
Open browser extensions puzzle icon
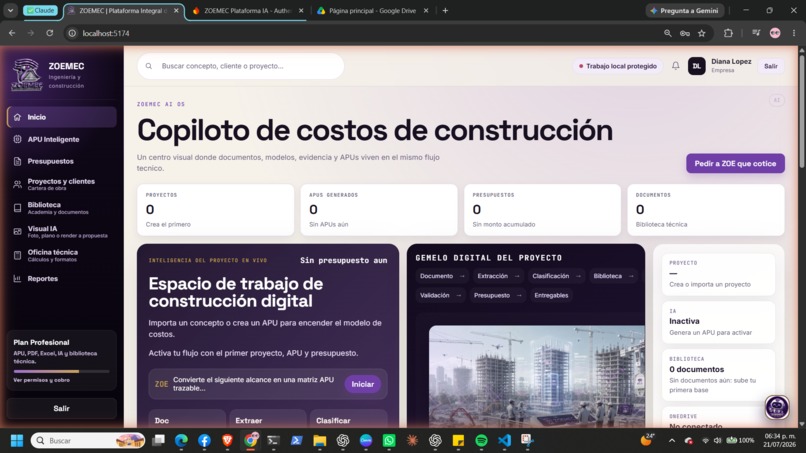pos(728,33)
